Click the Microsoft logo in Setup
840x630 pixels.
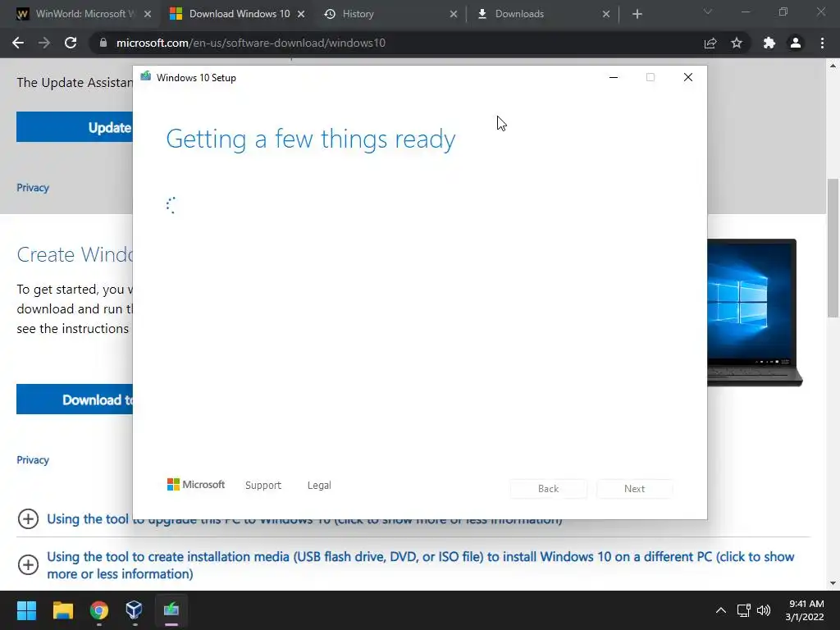pos(196,484)
